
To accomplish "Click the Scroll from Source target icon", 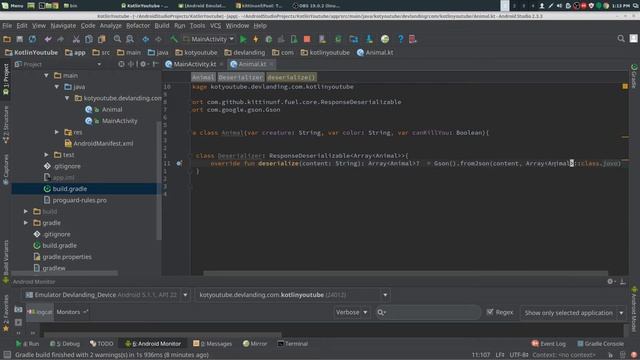I will coord(121,64).
